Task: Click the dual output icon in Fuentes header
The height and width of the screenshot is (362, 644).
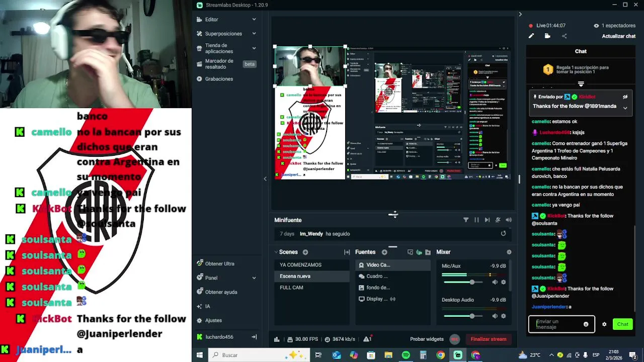Action: click(410, 252)
